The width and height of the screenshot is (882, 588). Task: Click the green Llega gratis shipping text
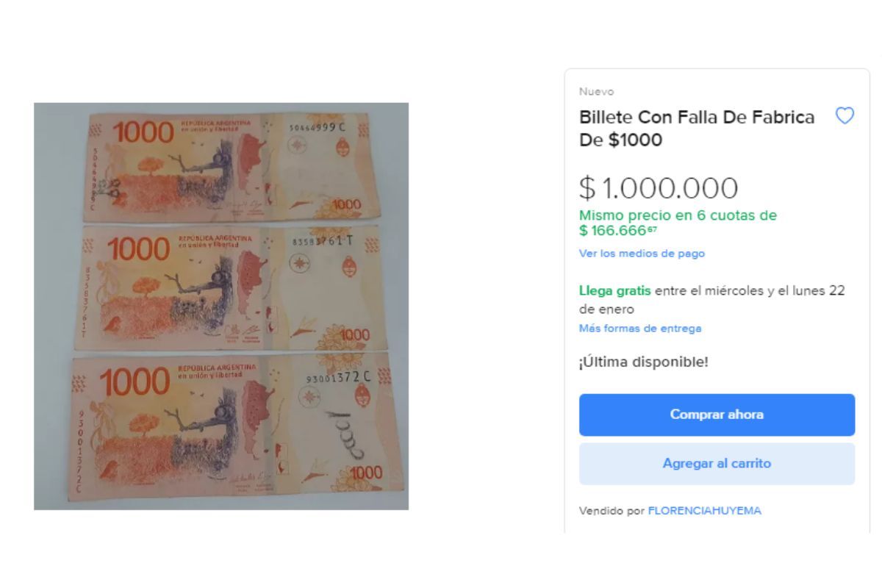(x=614, y=290)
